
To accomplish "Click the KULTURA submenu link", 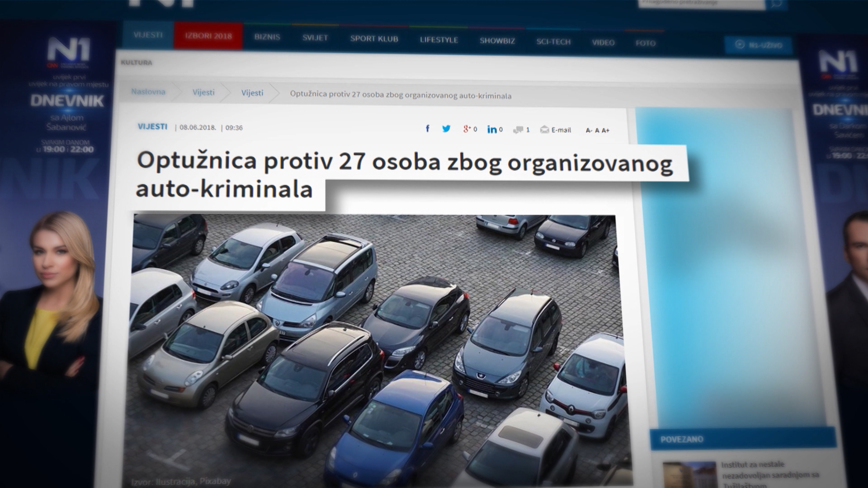I will [137, 62].
